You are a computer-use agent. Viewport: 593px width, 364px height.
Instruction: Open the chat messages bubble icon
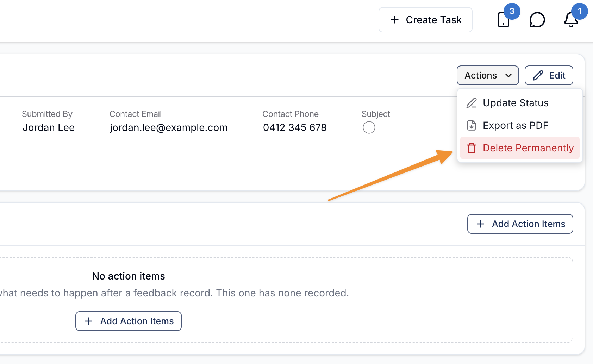coord(537,20)
